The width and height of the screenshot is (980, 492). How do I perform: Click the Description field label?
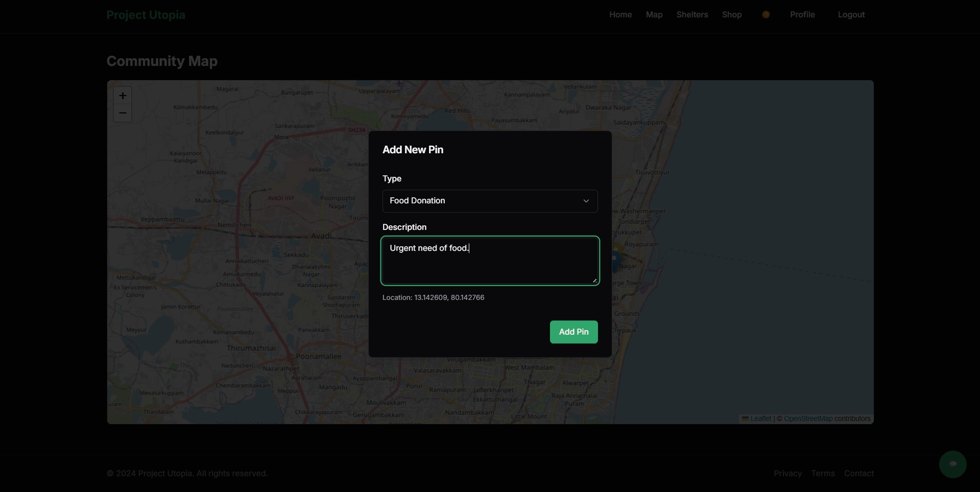(404, 227)
